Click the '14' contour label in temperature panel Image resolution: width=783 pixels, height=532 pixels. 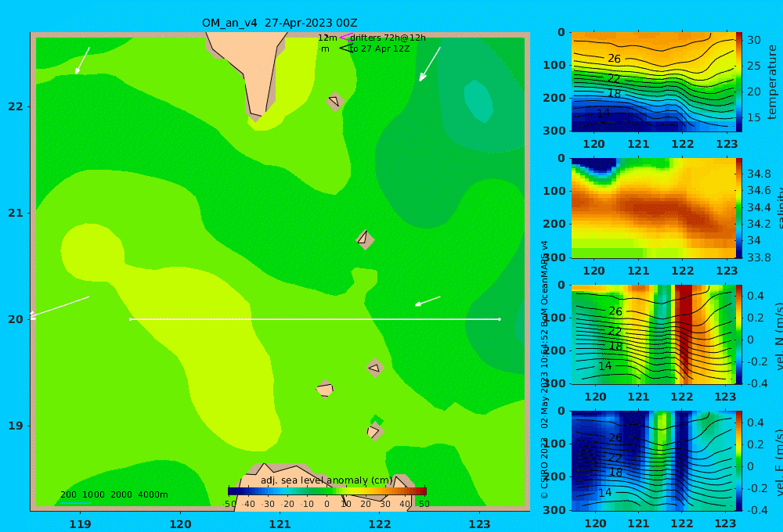[604, 113]
